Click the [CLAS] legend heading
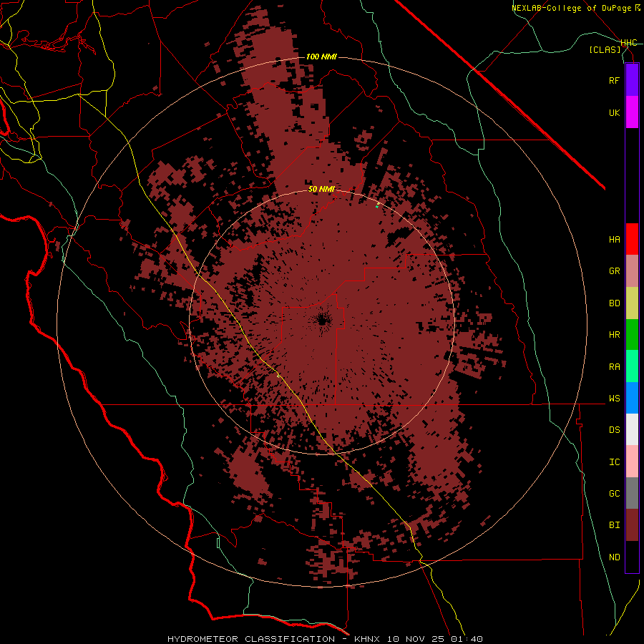 click(605, 49)
